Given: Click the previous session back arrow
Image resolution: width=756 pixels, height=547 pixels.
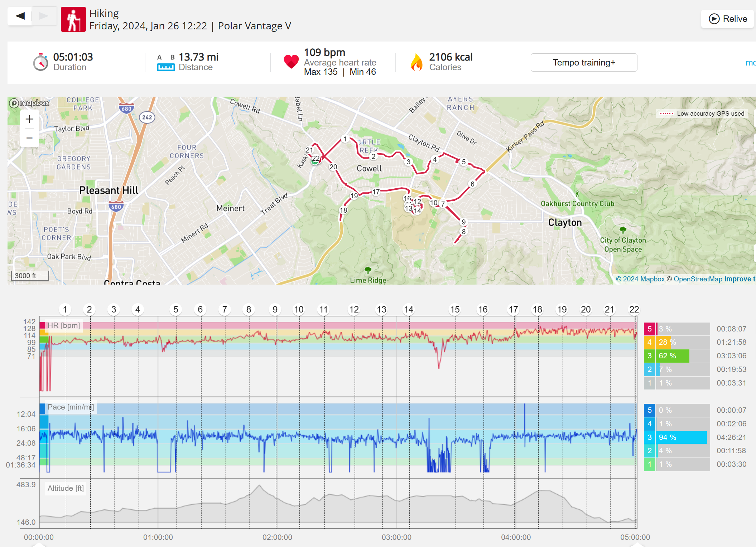Looking at the screenshot, I should [x=20, y=16].
